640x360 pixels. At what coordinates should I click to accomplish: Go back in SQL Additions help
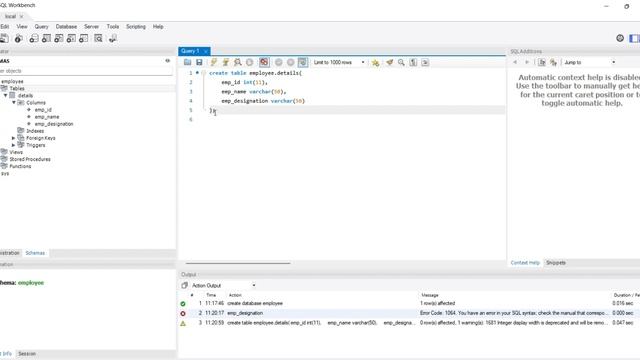tap(515, 62)
